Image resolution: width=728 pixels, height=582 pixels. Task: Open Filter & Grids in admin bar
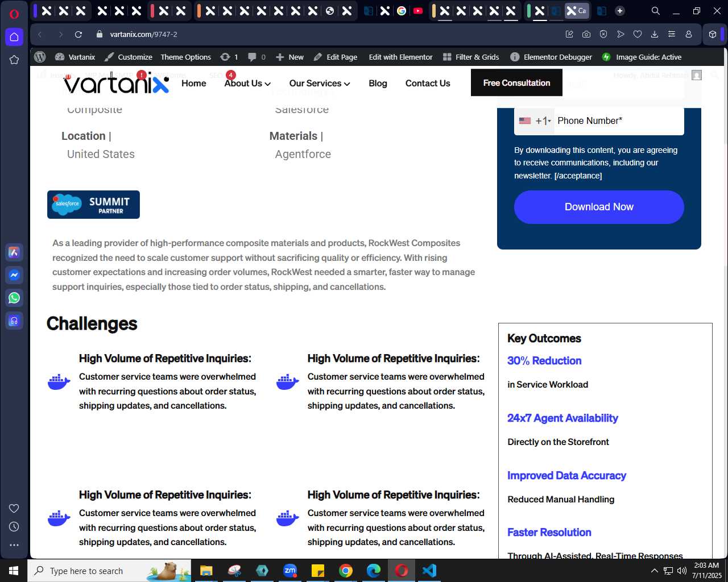point(471,57)
